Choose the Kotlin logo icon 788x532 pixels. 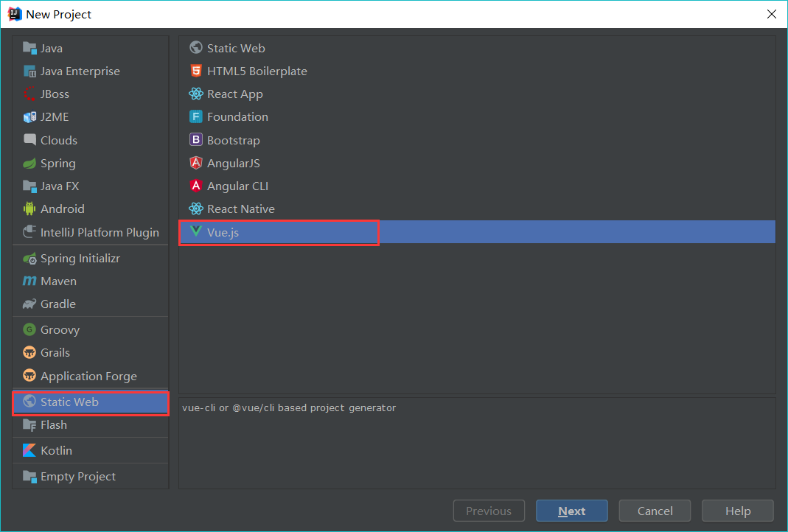[x=29, y=451]
